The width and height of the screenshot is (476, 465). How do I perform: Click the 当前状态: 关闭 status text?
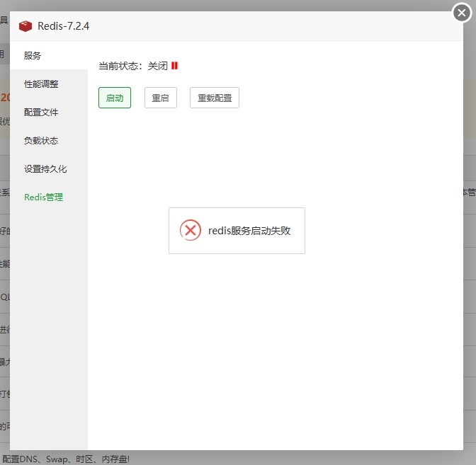[x=133, y=66]
